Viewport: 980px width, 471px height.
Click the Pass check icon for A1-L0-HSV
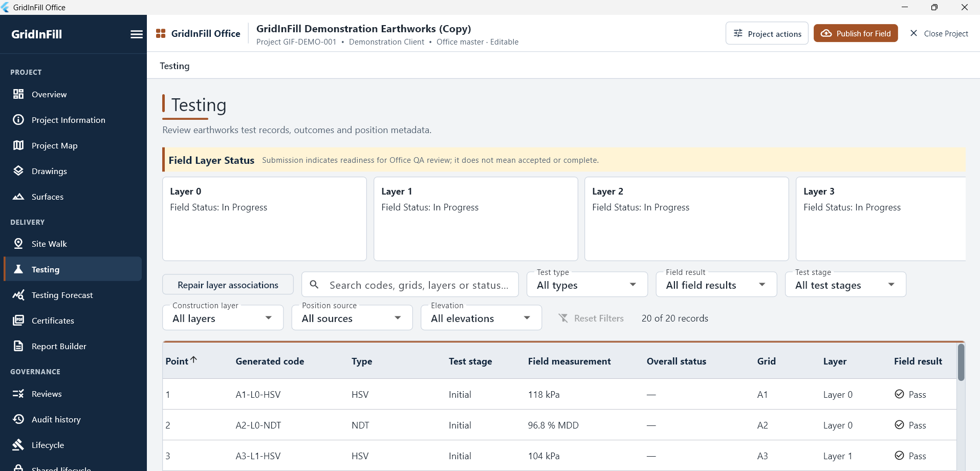[899, 394]
